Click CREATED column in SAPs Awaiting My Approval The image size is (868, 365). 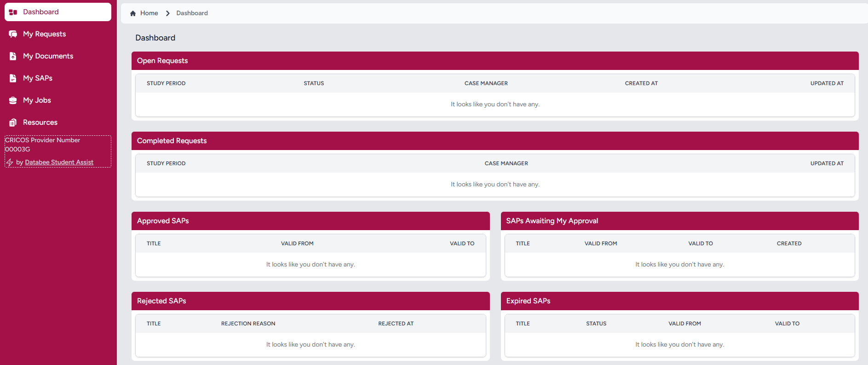point(789,243)
